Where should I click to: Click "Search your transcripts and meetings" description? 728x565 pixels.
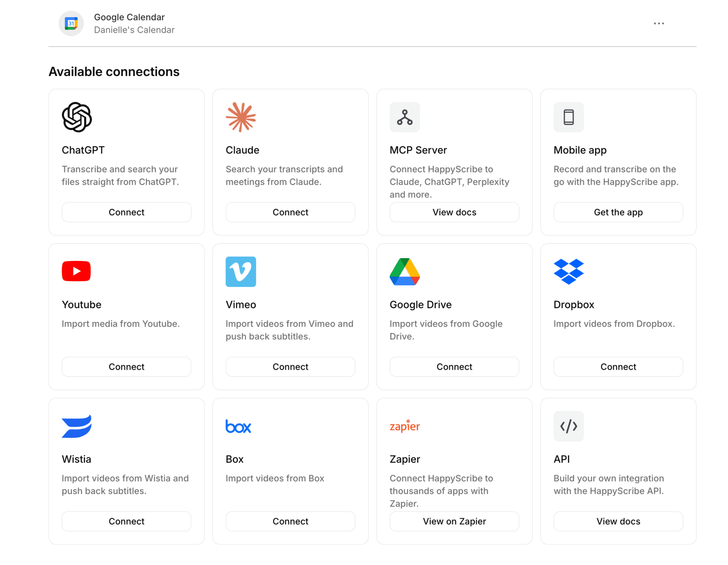point(284,176)
